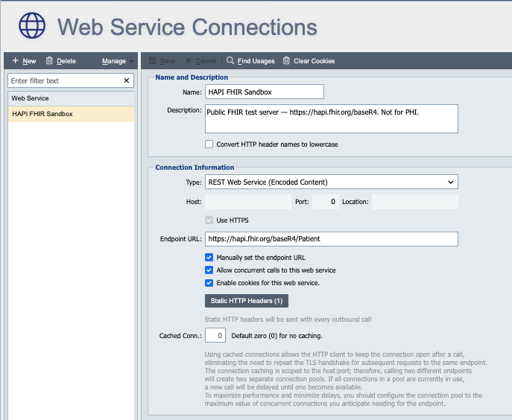Viewport: 512px width, 420px height.
Task: Click the Name and Description section title
Action: click(192, 77)
